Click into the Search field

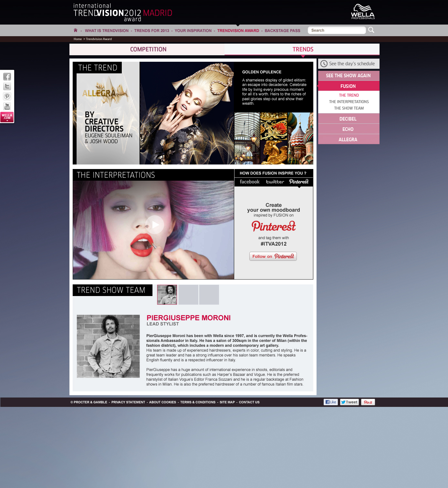337,30
